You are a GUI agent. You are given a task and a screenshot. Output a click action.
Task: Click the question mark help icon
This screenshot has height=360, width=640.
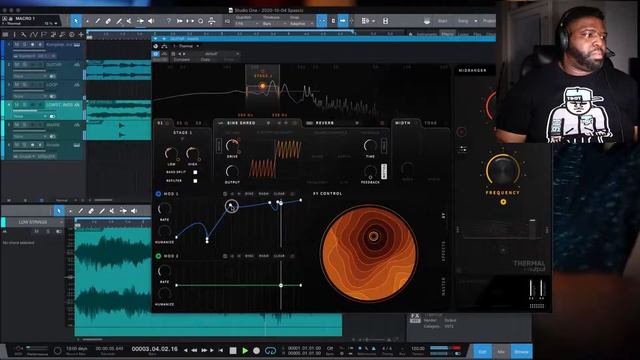click(169, 21)
